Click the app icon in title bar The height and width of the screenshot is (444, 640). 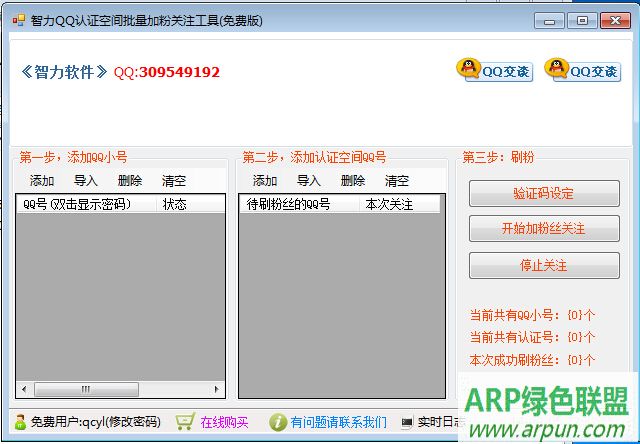[x=19, y=20]
